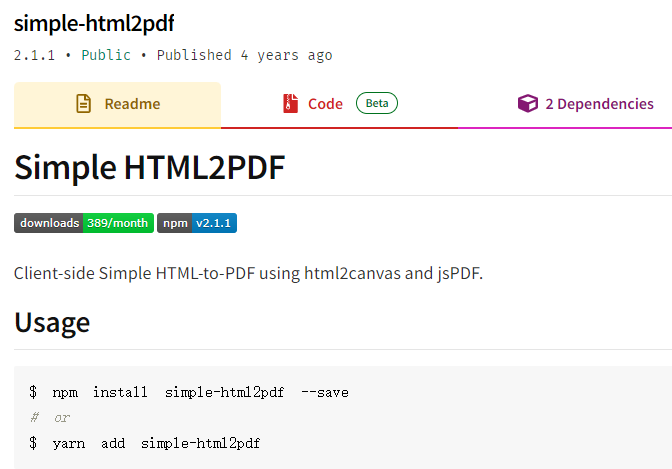Click the simple-html2pdf package title
Viewport: 672px width, 469px height.
point(94,23)
